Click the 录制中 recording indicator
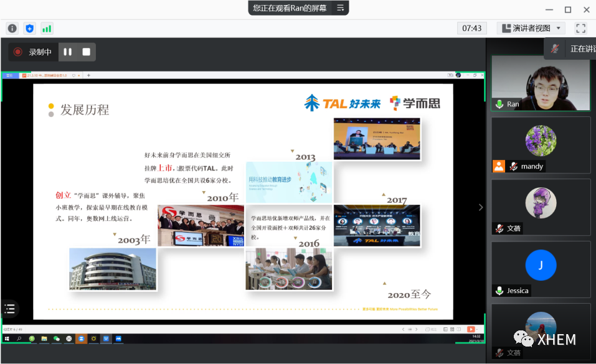Screen dimensions: 596x364 click(34, 52)
